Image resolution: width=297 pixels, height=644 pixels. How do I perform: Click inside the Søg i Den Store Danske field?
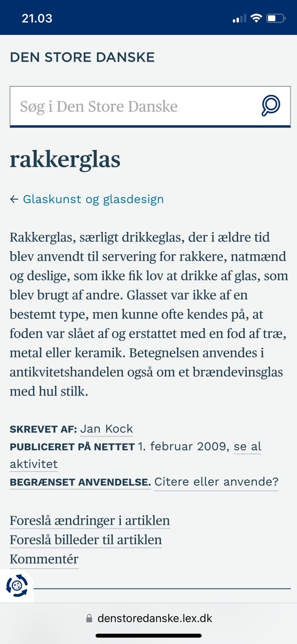click(x=121, y=105)
